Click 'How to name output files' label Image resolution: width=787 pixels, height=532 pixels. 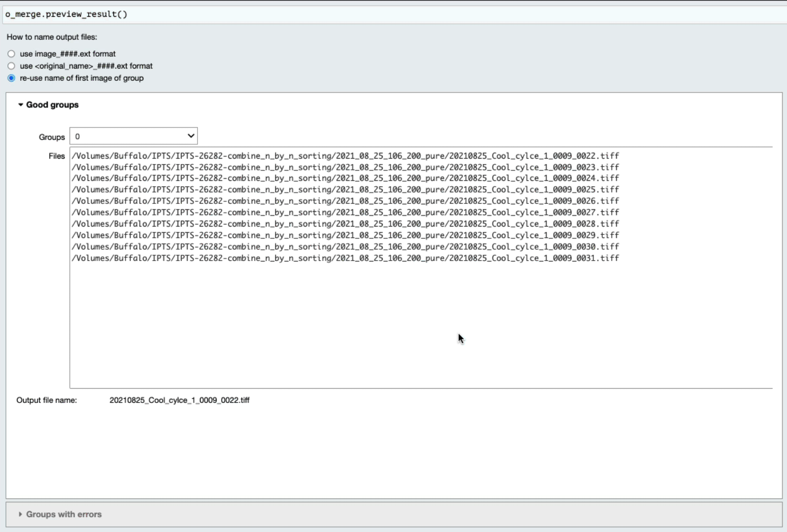[x=52, y=37]
